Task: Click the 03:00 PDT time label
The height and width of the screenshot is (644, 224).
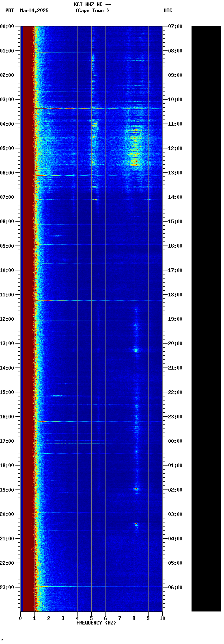Action: [x=7, y=100]
